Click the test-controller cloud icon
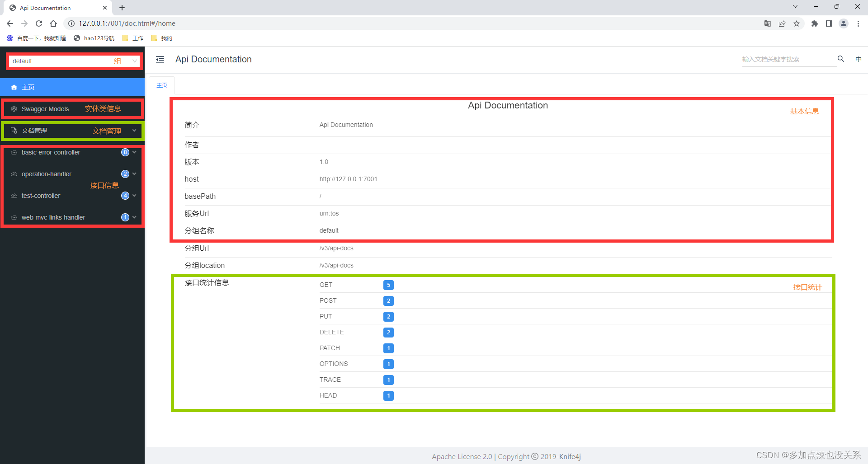Viewport: 868px width, 464px height. [x=14, y=196]
